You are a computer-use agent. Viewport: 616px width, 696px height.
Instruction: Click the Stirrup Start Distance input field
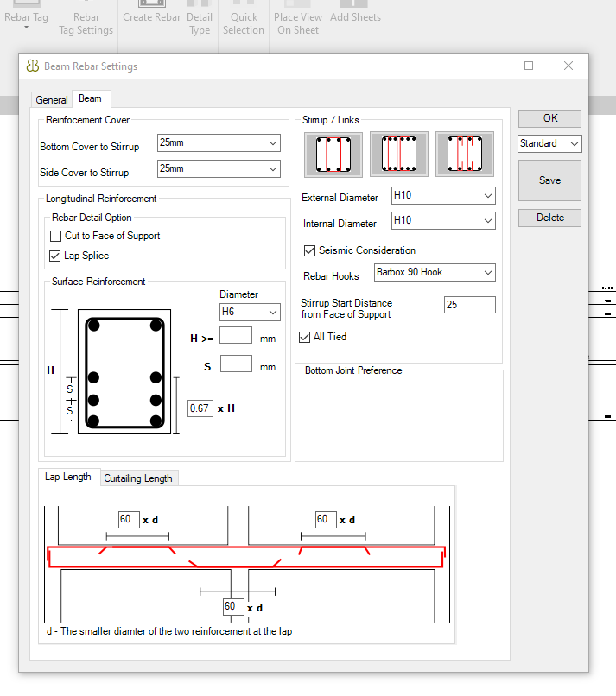469,305
